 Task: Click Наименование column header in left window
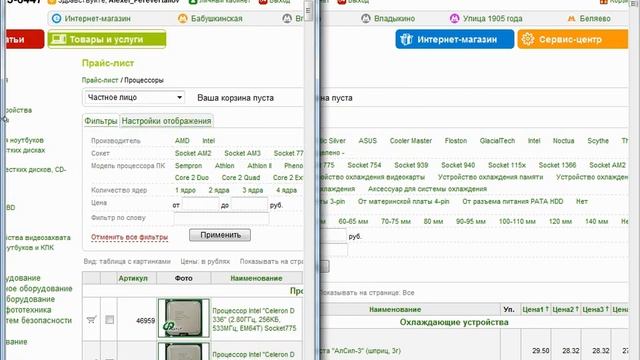tap(256, 278)
